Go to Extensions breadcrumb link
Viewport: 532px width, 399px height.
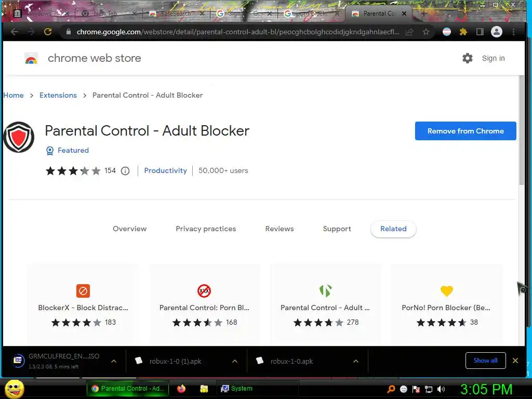[x=58, y=96]
